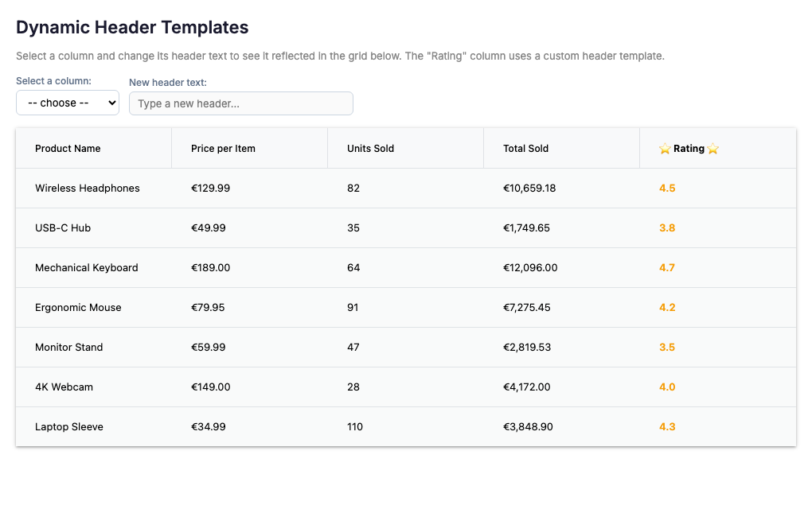812x517 pixels.
Task: Click the 4K Webcam product cell
Action: [64, 387]
